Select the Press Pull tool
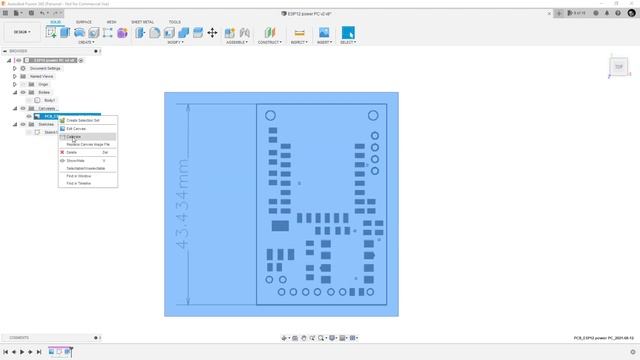This screenshot has width=640, height=360. 140,33
